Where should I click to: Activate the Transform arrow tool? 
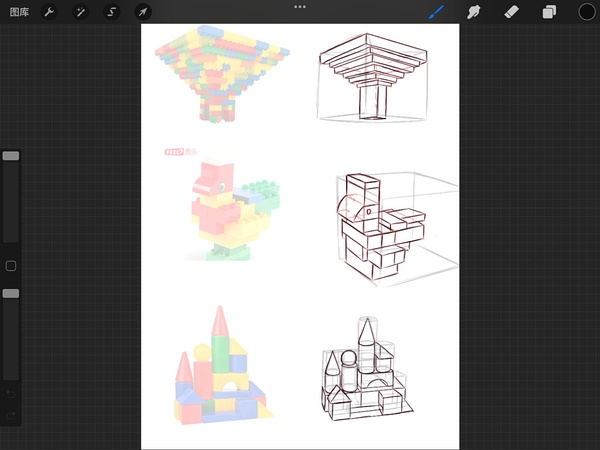(143, 12)
